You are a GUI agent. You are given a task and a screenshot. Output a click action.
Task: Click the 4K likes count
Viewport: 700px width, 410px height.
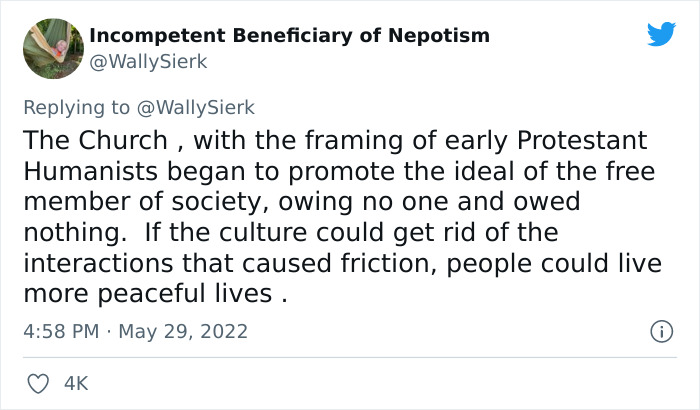pyautogui.click(x=74, y=382)
